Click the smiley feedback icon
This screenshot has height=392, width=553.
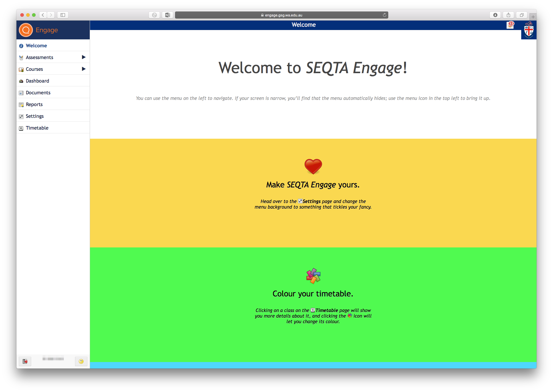click(x=81, y=361)
